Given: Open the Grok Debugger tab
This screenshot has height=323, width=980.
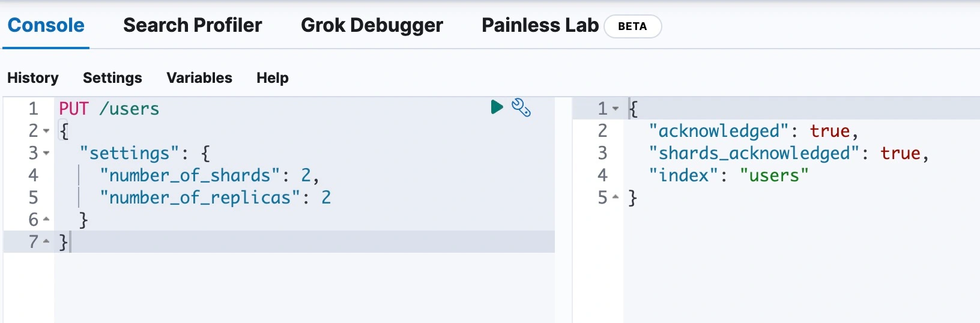Looking at the screenshot, I should [x=372, y=25].
